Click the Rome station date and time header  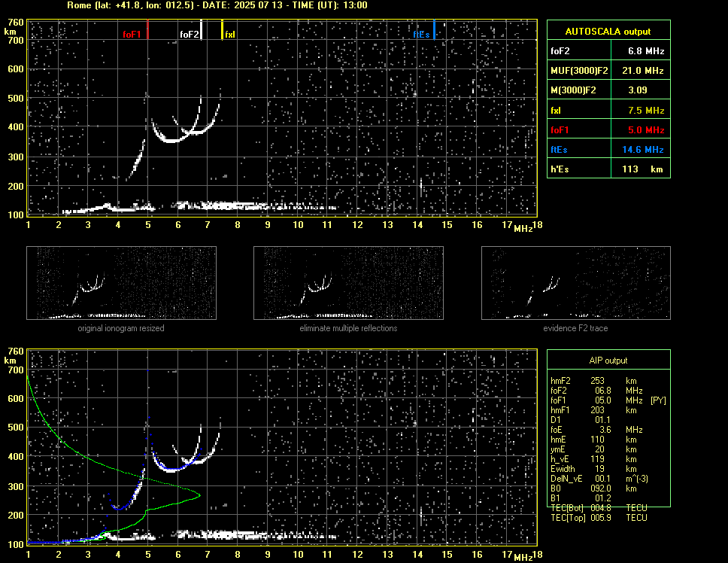217,5
